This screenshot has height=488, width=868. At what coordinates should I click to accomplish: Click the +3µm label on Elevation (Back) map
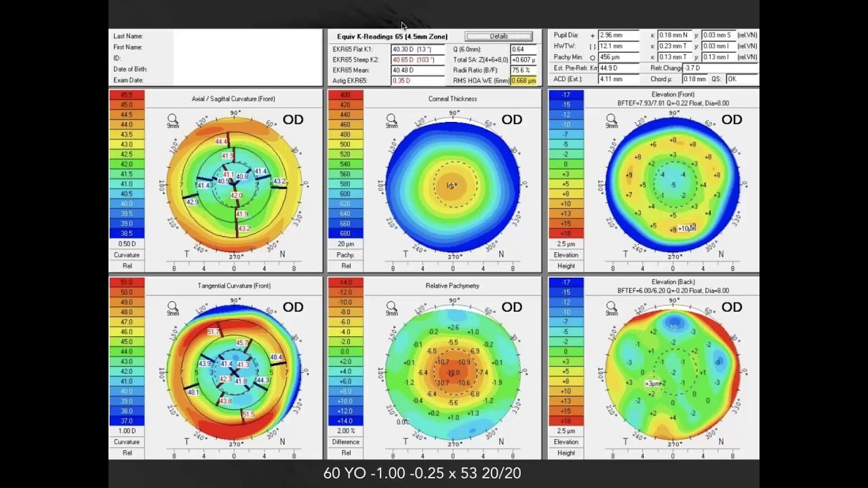653,384
